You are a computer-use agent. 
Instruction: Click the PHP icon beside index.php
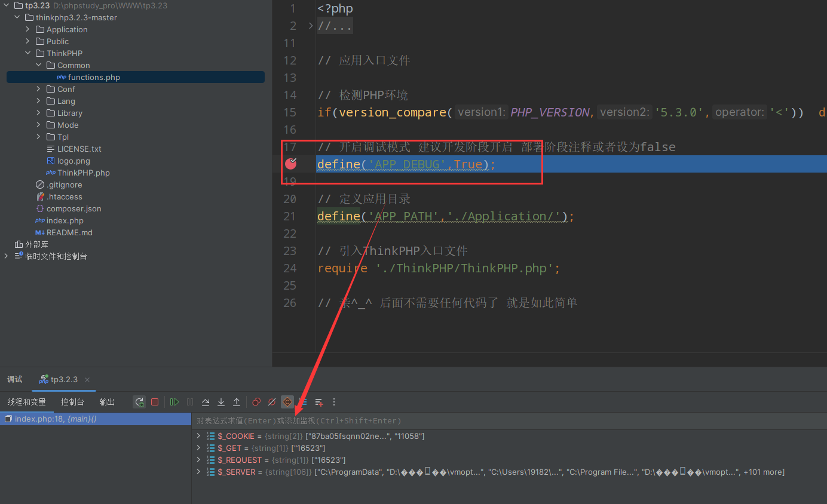coord(40,220)
